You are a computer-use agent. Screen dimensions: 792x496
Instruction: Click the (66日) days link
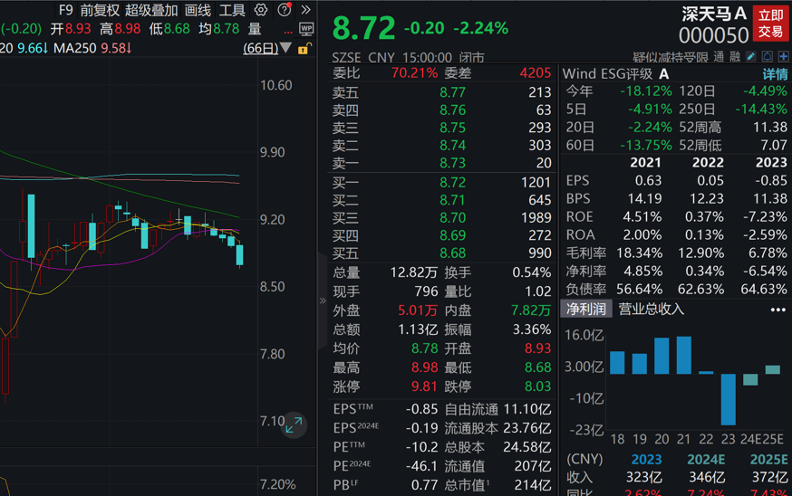(x=261, y=48)
